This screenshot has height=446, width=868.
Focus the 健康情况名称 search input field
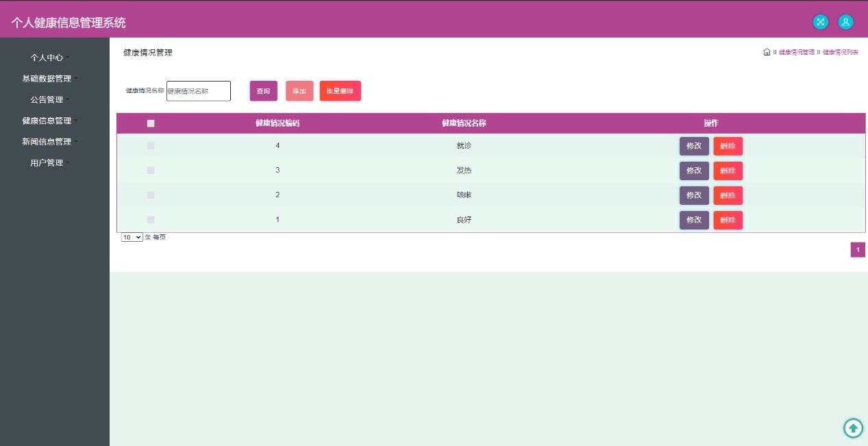[199, 91]
